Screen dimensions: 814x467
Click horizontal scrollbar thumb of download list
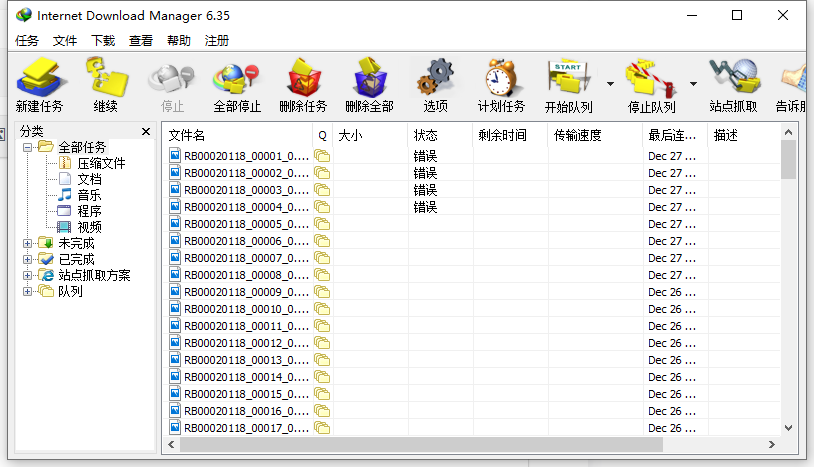pos(421,445)
